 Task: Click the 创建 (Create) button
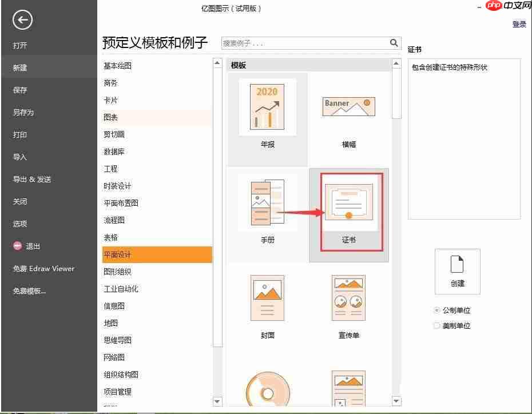(x=458, y=272)
